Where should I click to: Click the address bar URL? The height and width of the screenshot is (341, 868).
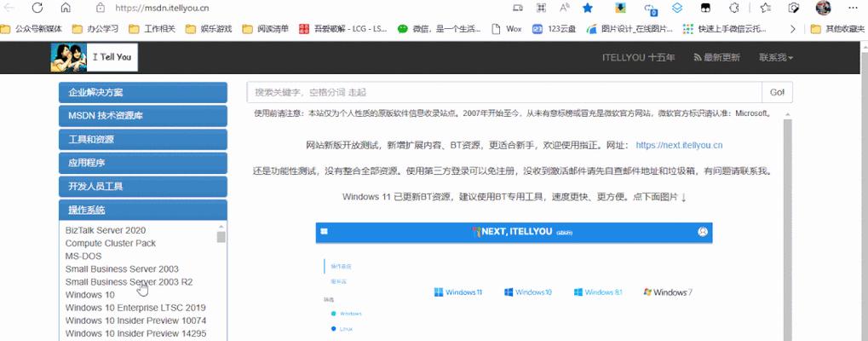162,9
